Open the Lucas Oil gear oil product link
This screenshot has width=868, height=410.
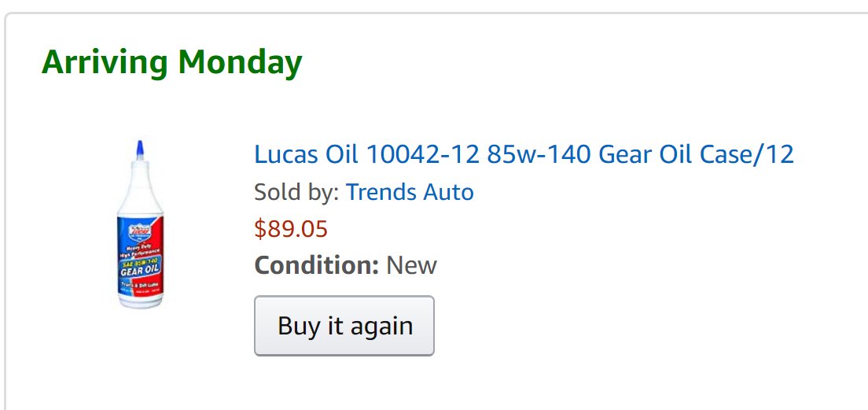click(524, 154)
